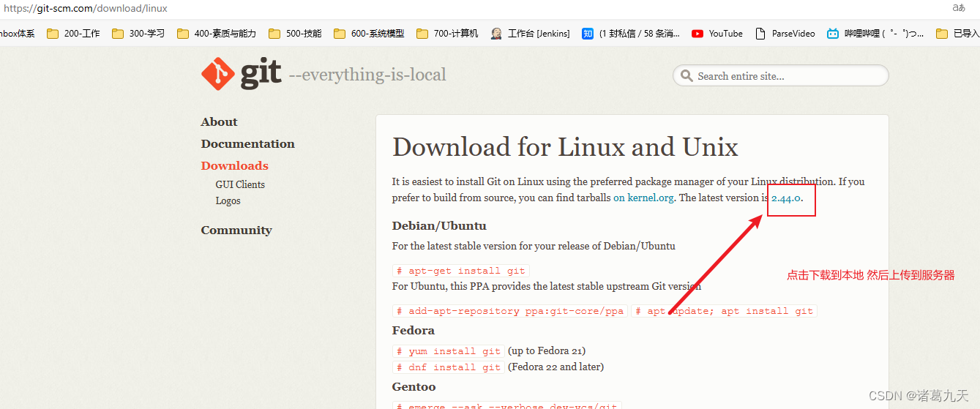
Task: Open GUI Clients under Downloads
Action: [240, 184]
